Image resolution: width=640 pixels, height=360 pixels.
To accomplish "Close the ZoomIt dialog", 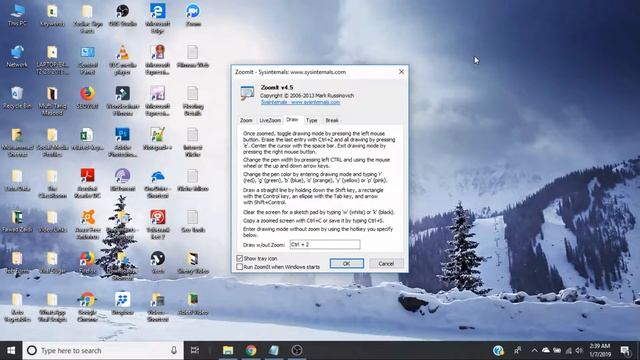I will pos(401,72).
